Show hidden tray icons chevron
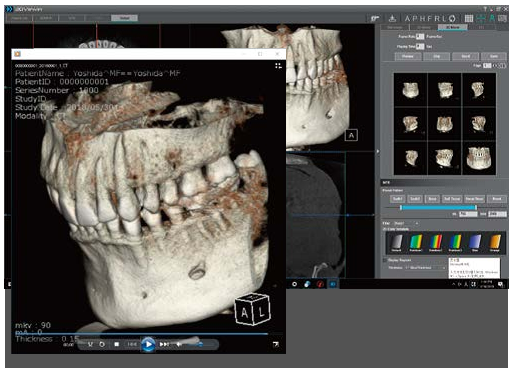The image size is (512, 371). point(453,284)
